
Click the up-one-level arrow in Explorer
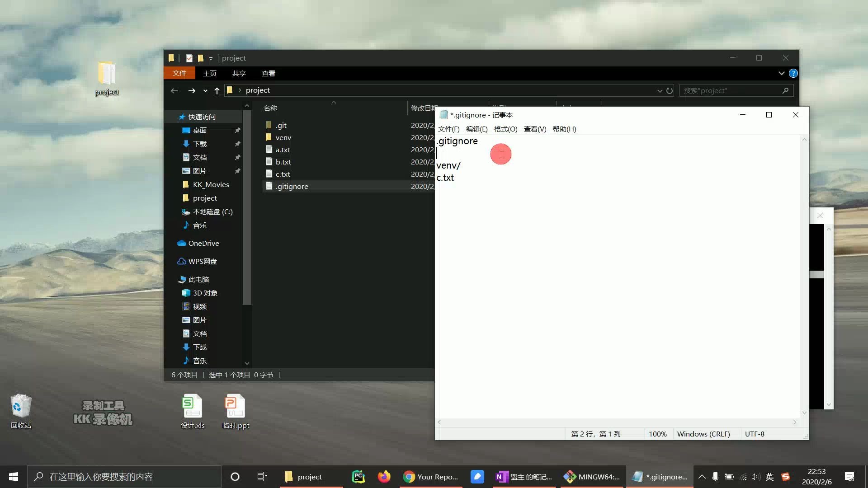pos(217,91)
